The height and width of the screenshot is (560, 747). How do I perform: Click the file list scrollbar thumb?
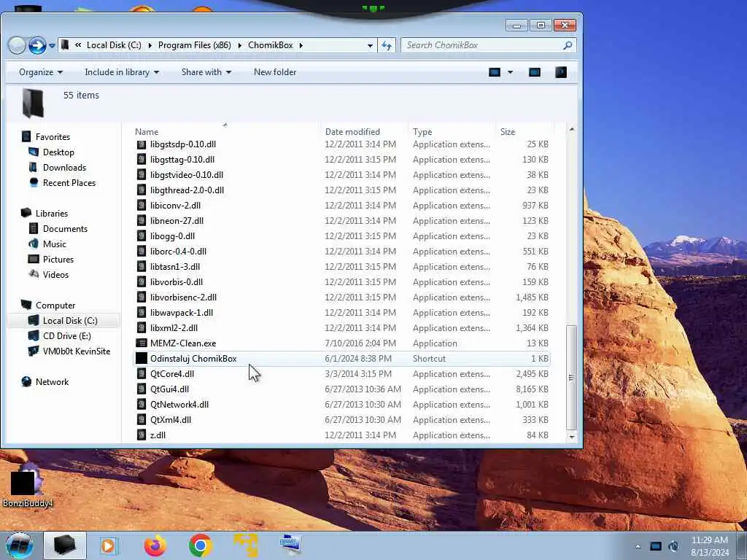572,378
